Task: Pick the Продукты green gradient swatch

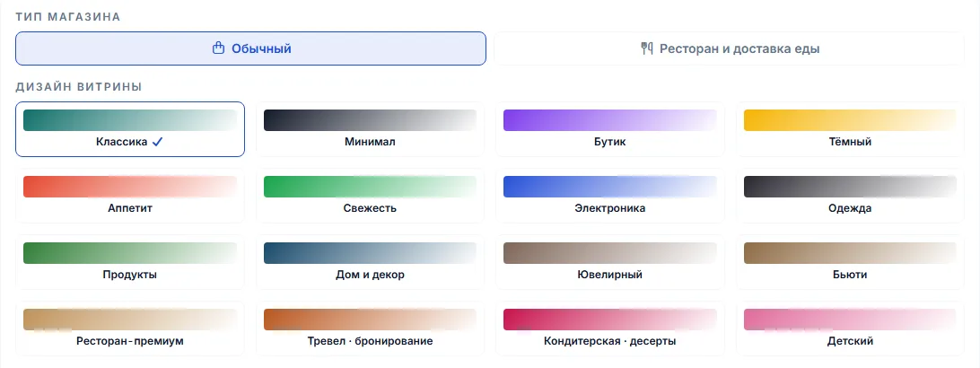Action: 130,253
